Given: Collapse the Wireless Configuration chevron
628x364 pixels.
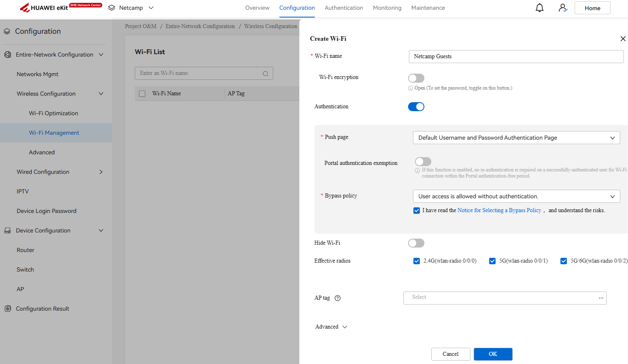Looking at the screenshot, I should click(x=101, y=94).
